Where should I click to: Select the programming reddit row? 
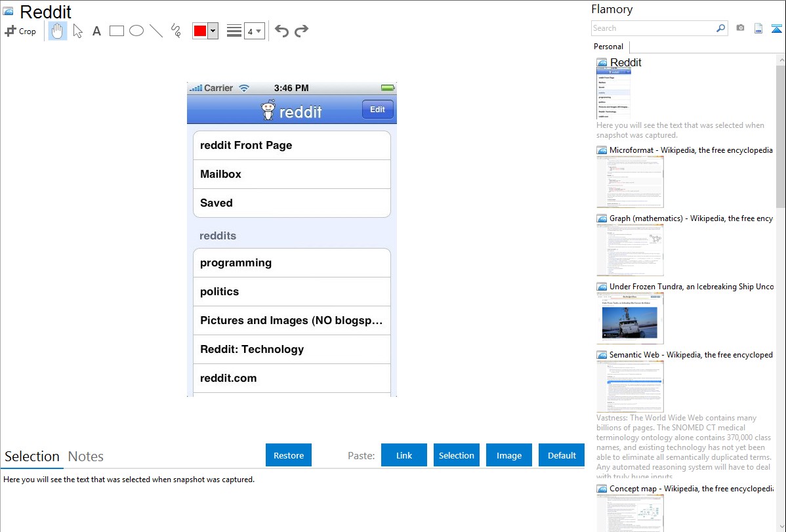click(x=292, y=263)
